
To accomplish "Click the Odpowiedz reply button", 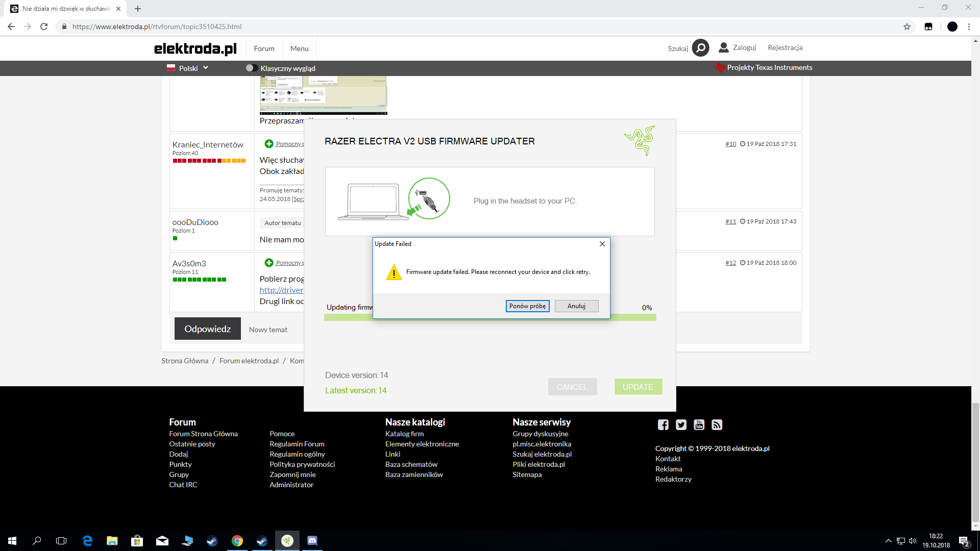I will (x=207, y=329).
